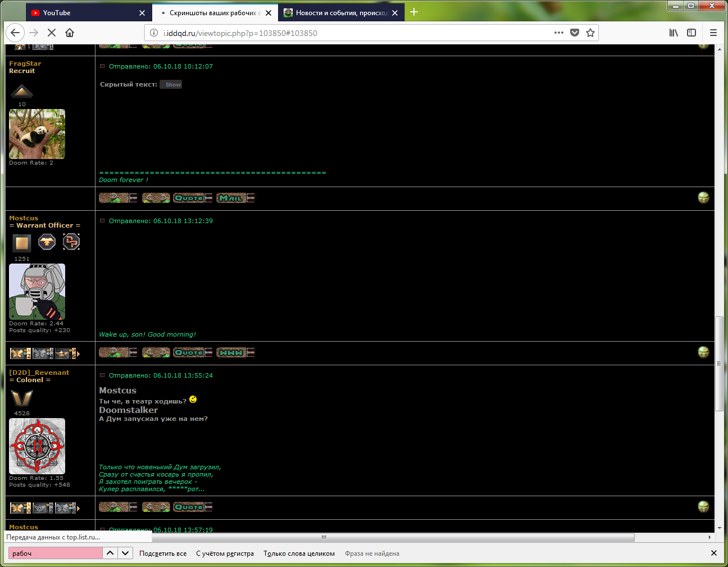Image resolution: width=728 pixels, height=567 pixels.
Task: Click profile marine button under Mostcus post
Action: 118,352
